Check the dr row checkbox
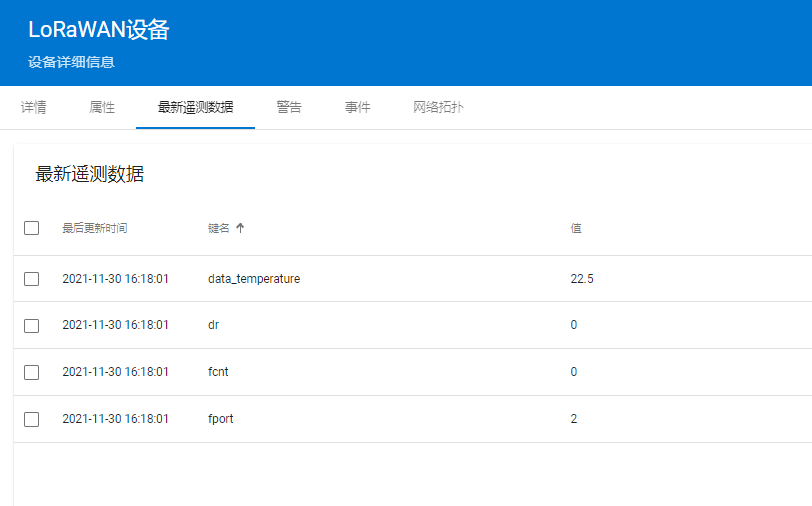Viewport: 812px width, 506px height. [x=32, y=325]
